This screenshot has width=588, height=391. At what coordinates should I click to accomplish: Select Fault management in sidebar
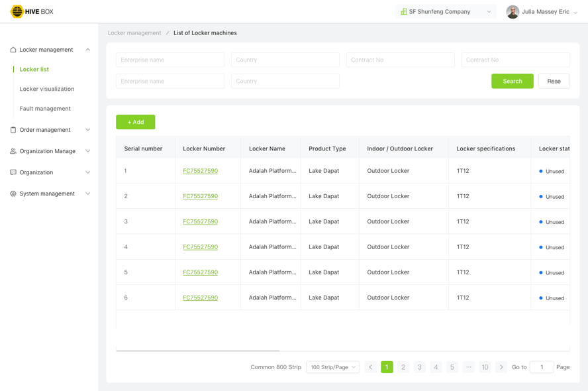pos(45,109)
